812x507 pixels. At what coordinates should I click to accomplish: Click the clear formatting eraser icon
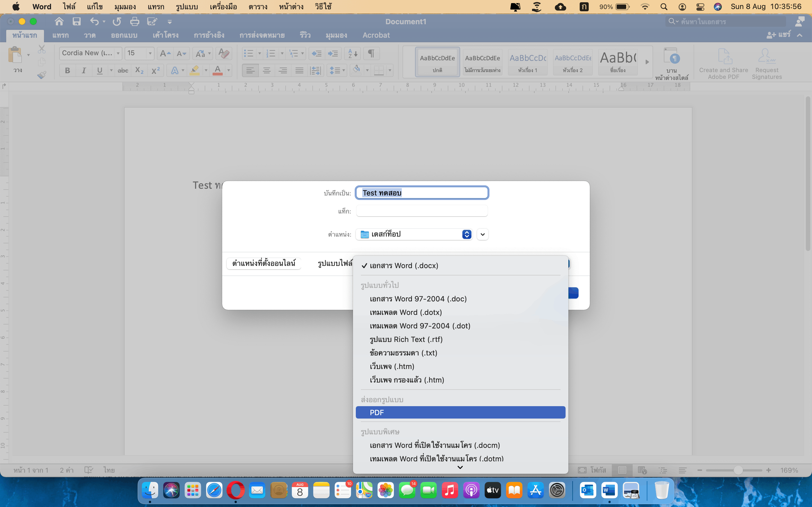224,53
